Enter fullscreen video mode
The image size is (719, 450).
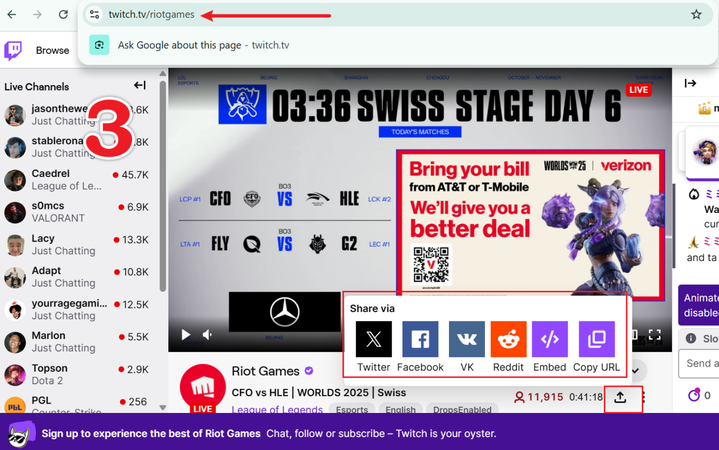[x=655, y=335]
